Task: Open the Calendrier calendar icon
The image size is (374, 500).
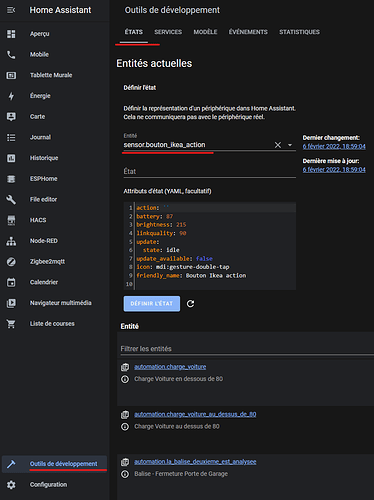Action: pos(11,282)
